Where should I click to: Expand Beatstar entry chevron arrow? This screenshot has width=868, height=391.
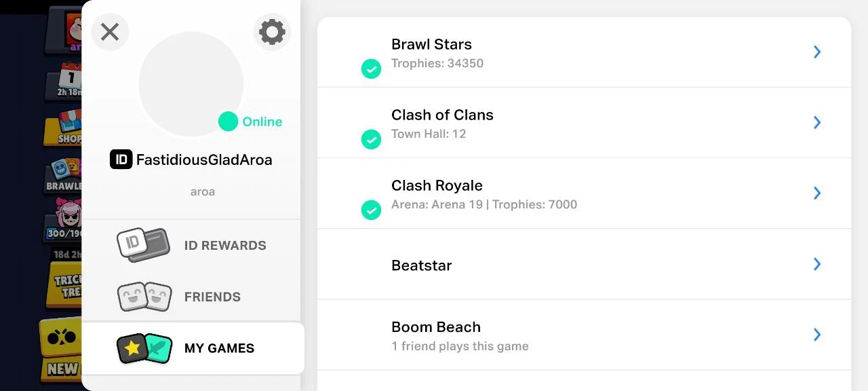(x=817, y=264)
